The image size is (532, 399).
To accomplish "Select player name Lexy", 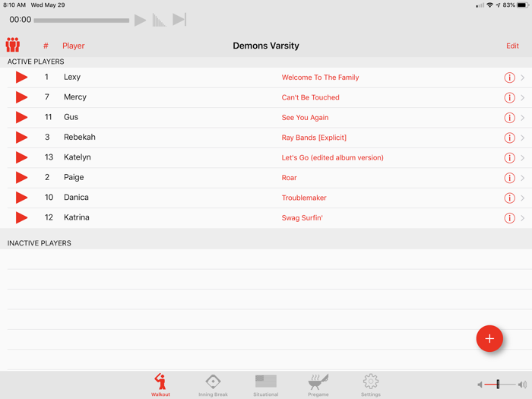I will tap(72, 77).
